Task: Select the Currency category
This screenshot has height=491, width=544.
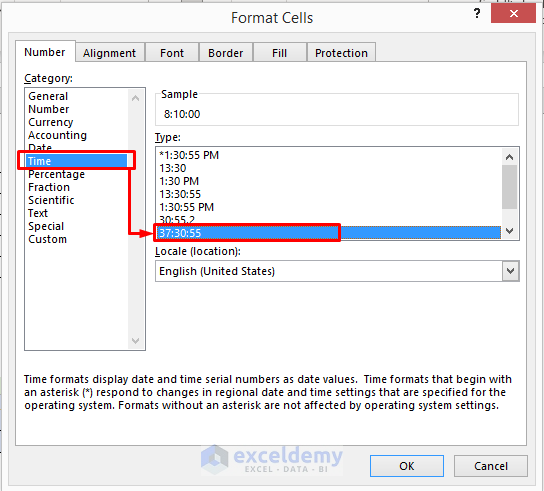Action: (51, 122)
